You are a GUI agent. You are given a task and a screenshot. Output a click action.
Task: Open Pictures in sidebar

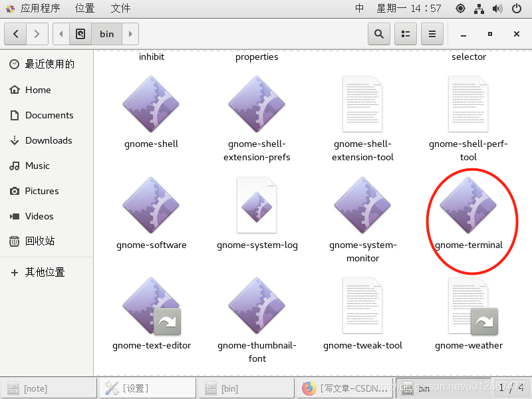(47, 191)
